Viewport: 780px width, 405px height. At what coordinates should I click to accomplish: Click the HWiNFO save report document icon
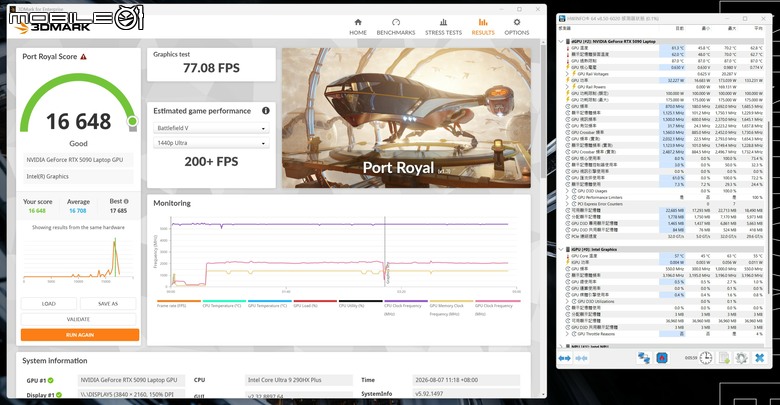[724, 358]
